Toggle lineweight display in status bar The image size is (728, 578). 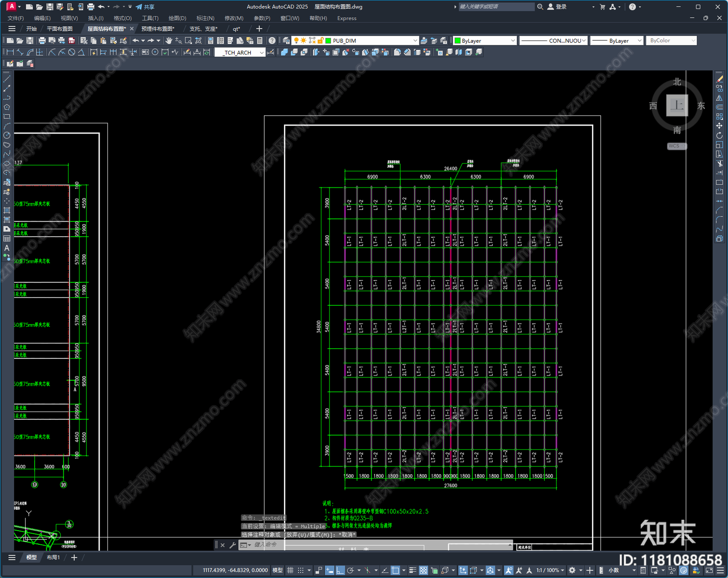(x=413, y=570)
